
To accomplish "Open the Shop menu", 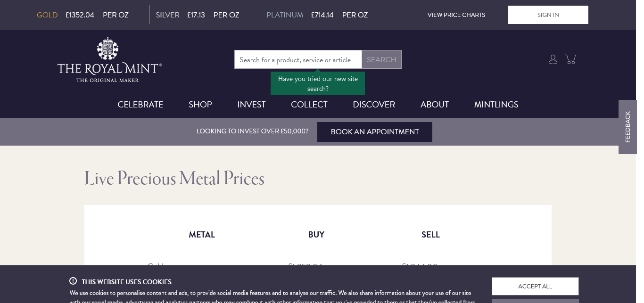I will (x=200, y=105).
